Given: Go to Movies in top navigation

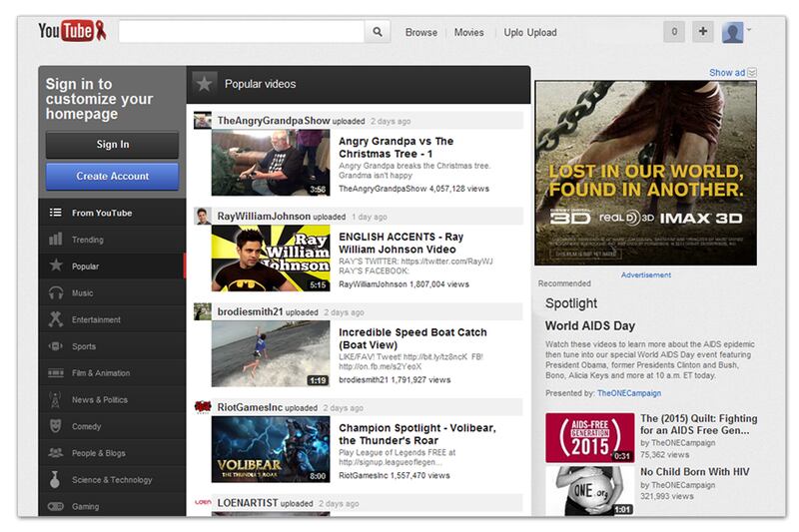Looking at the screenshot, I should [x=468, y=33].
